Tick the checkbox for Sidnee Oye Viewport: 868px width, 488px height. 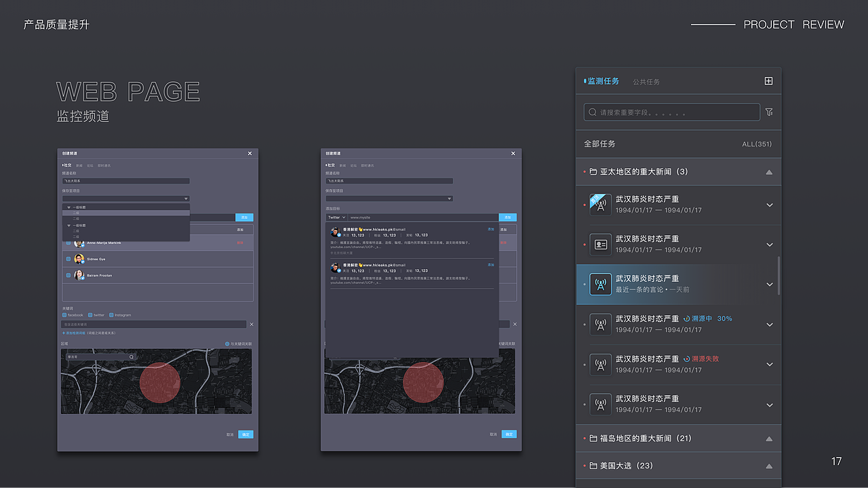(x=68, y=259)
